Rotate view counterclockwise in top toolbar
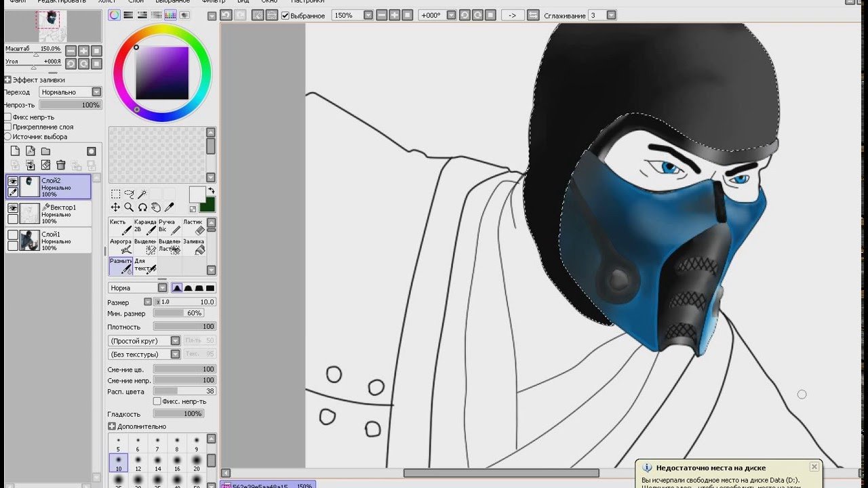The height and width of the screenshot is (488, 868). pos(464,15)
